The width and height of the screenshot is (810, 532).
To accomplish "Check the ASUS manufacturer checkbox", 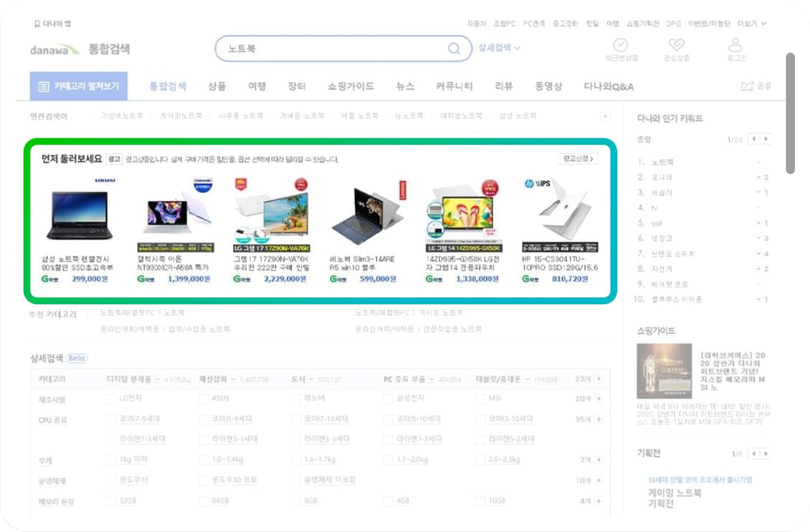I will pyautogui.click(x=204, y=399).
